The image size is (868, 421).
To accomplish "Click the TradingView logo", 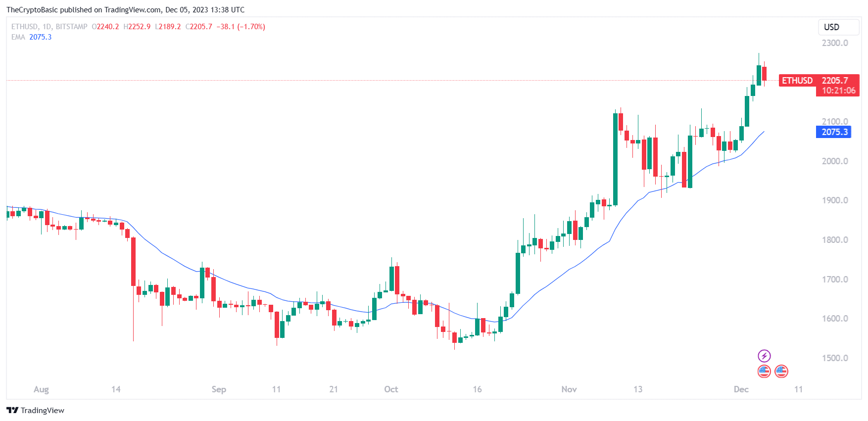I will coord(35,410).
